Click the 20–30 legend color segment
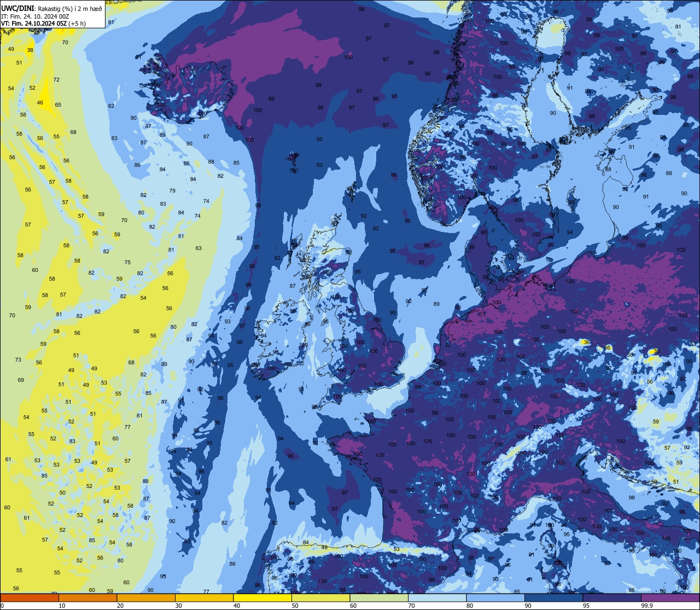Screen dimensions: 700x610 click(146, 597)
